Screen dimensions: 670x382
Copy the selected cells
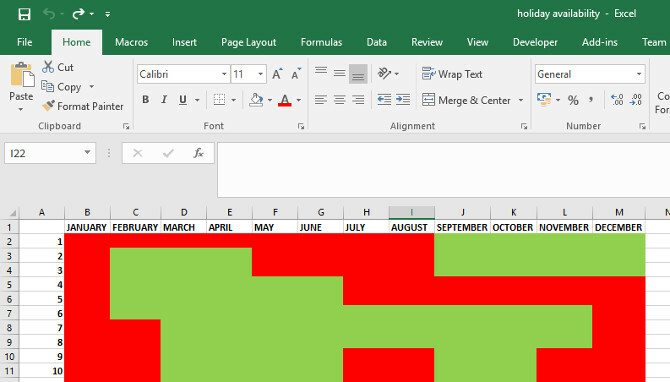click(62, 87)
